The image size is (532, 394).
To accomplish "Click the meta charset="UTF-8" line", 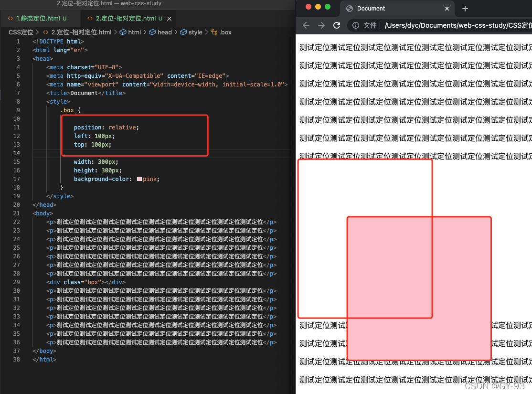I will click(84, 67).
